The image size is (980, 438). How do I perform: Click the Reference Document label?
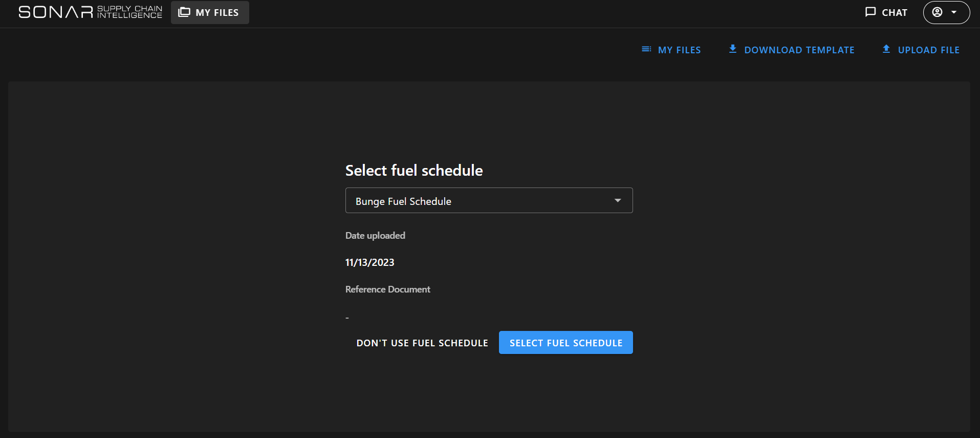tap(388, 289)
